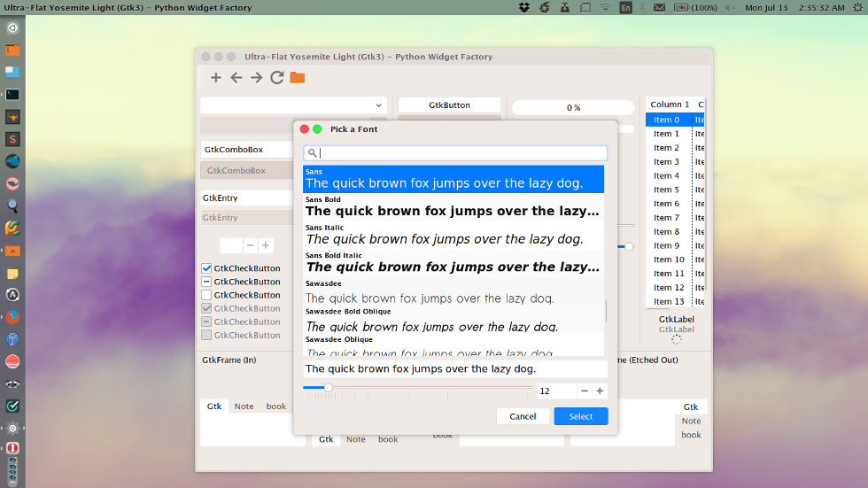Launch MySQL Workbench dolphin icon in dock
Viewport: 868px width, 488px height.
tap(12, 161)
